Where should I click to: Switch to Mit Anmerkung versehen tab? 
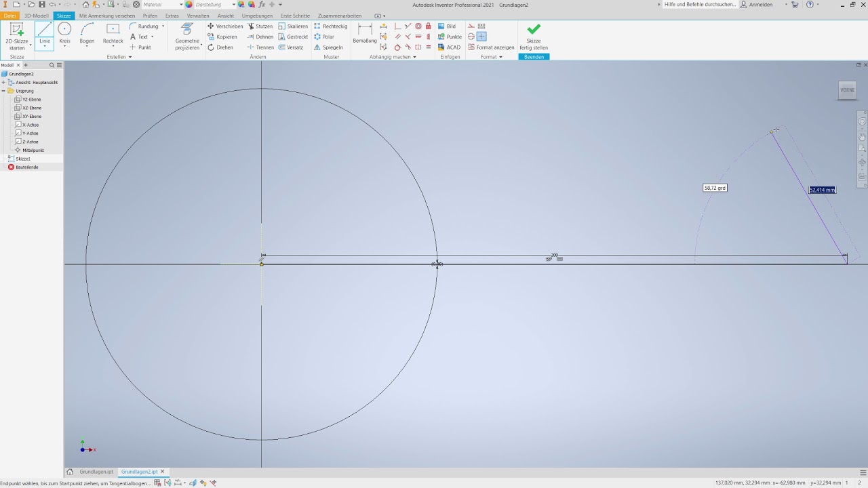click(x=107, y=16)
